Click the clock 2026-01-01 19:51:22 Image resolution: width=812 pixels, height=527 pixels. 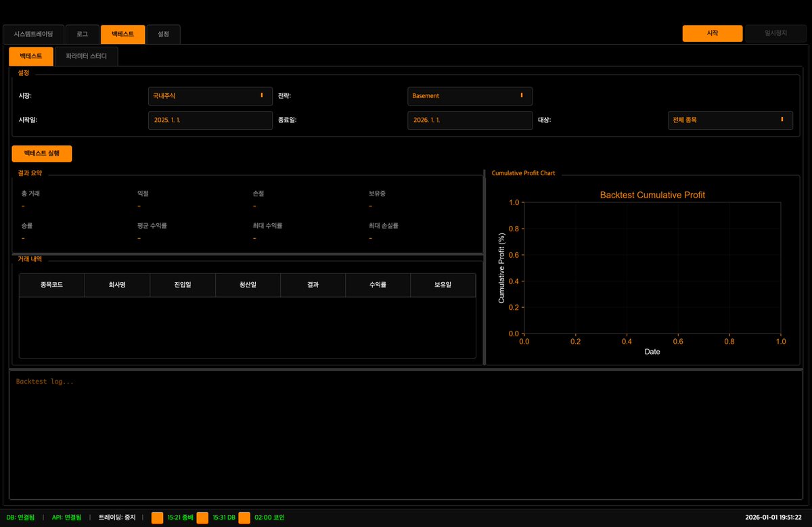(774, 518)
